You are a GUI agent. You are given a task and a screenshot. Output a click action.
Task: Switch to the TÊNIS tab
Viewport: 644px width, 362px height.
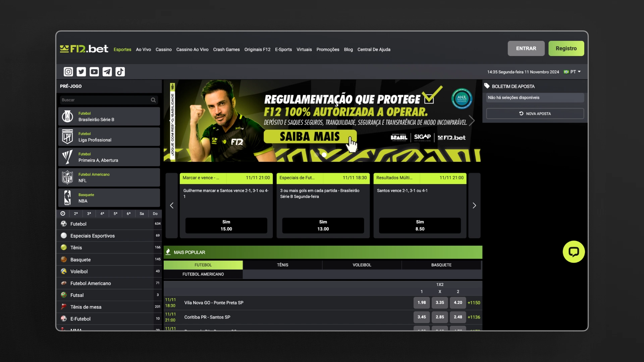[282, 265]
